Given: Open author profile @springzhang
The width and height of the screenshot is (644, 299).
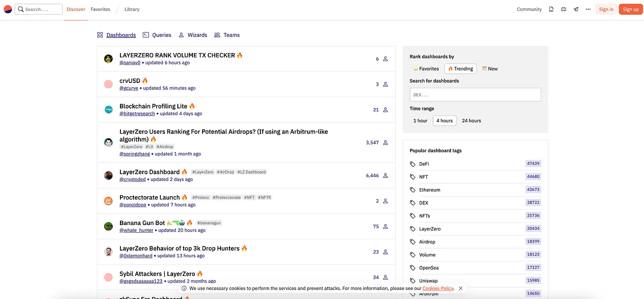Looking at the screenshot, I should [135, 154].
